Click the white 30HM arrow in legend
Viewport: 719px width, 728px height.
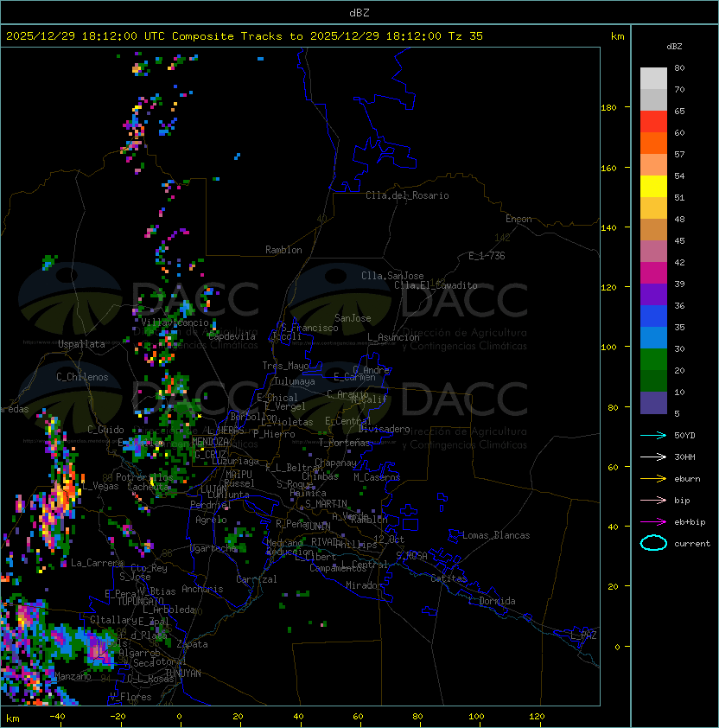tap(653, 457)
